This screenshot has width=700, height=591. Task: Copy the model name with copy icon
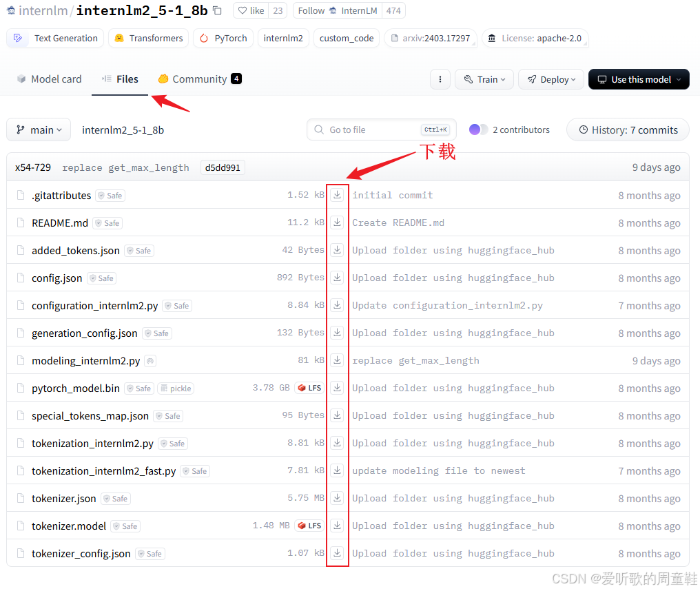pyautogui.click(x=218, y=10)
